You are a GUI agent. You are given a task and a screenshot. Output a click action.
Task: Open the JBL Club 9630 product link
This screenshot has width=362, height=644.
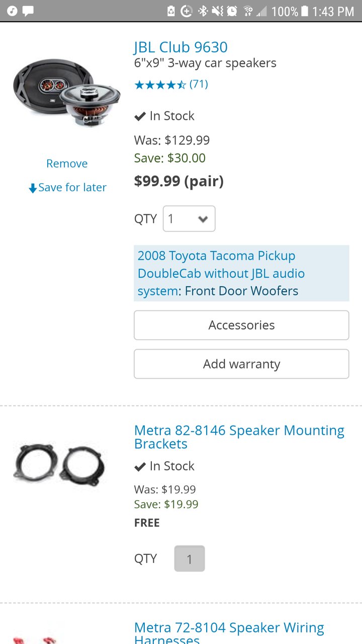[x=181, y=47]
